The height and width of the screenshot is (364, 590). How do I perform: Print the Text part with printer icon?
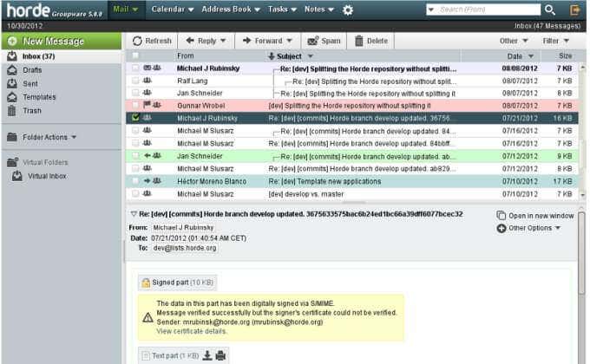pos(221,355)
